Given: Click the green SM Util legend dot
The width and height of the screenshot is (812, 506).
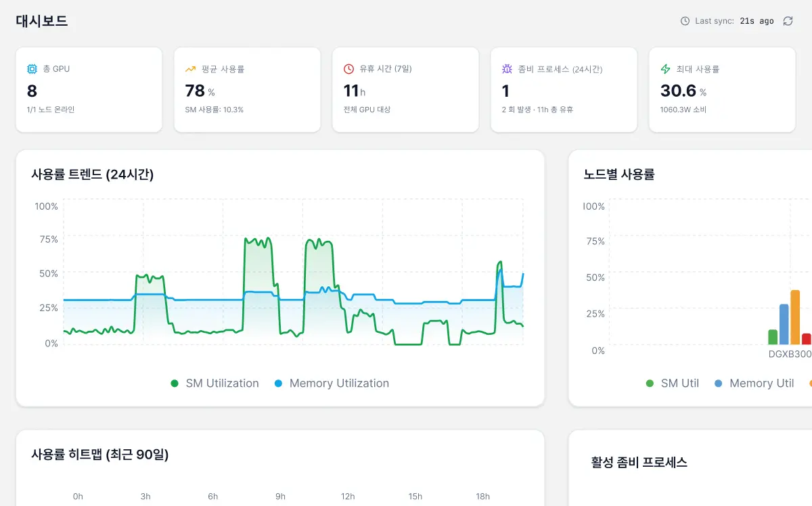Looking at the screenshot, I should [x=650, y=384].
